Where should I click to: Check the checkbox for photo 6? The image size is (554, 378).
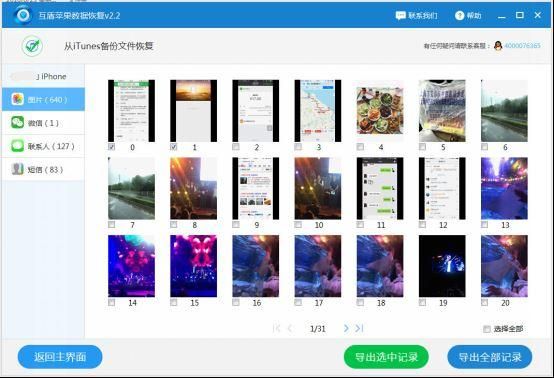click(x=485, y=147)
